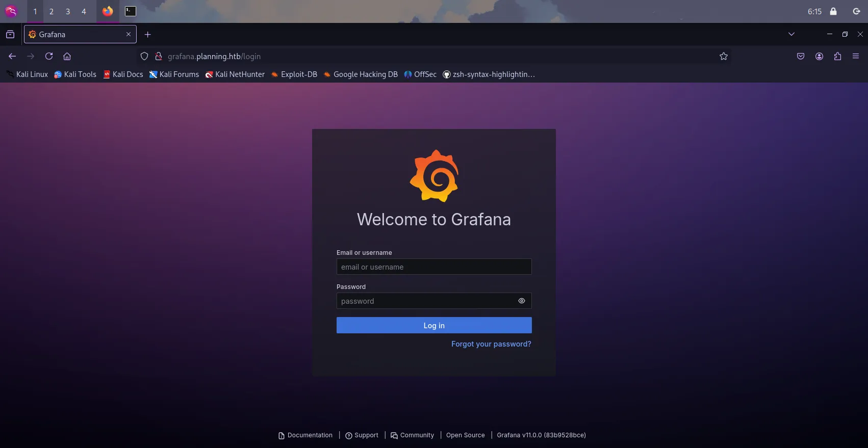Viewport: 868px width, 448px height.
Task: Expand the list all tabs chevron
Action: point(792,34)
